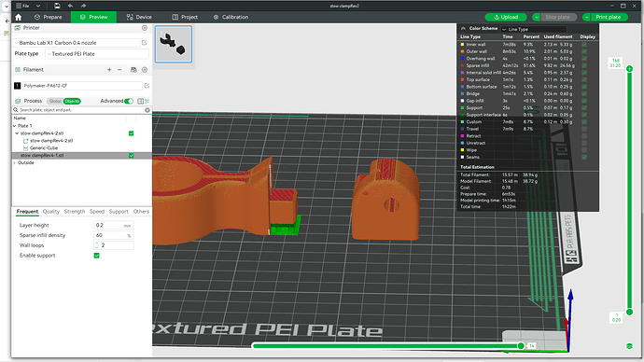Toggle the Advanced mode switch
Viewport: 644px width, 362px height.
coord(129,101)
